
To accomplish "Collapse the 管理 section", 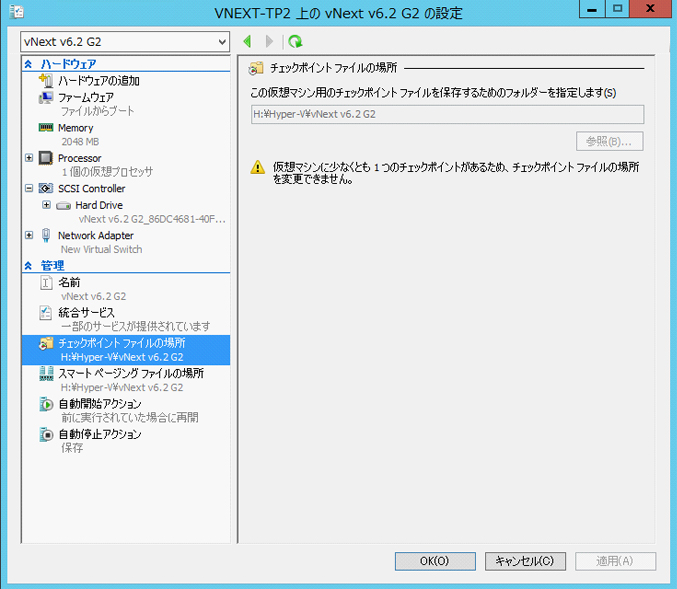I will click(x=28, y=266).
